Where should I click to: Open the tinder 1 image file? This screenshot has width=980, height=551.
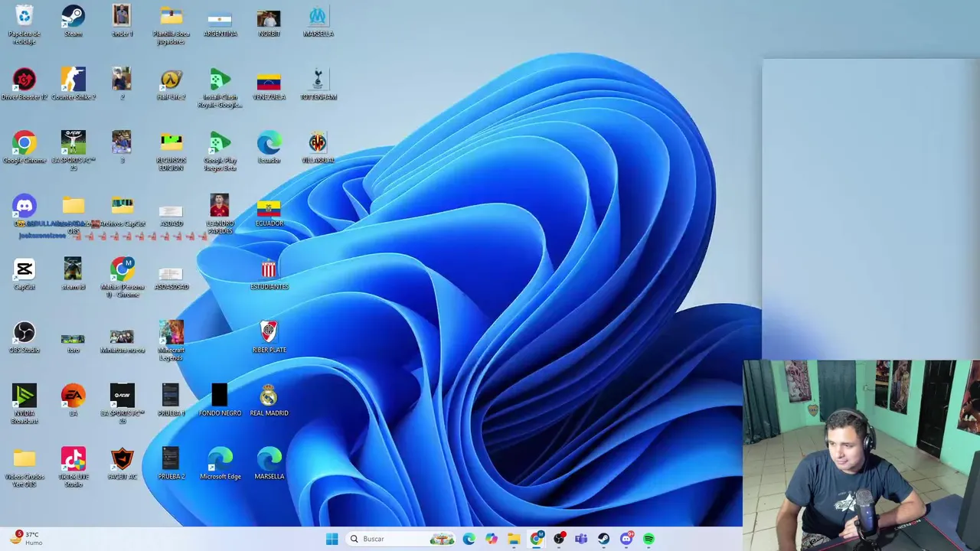pos(122,21)
